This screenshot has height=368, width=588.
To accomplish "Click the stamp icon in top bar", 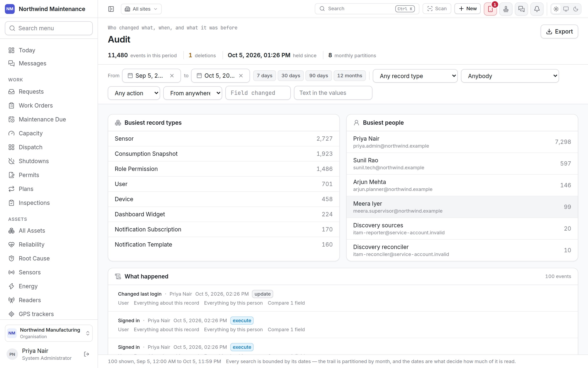I will 506,9.
